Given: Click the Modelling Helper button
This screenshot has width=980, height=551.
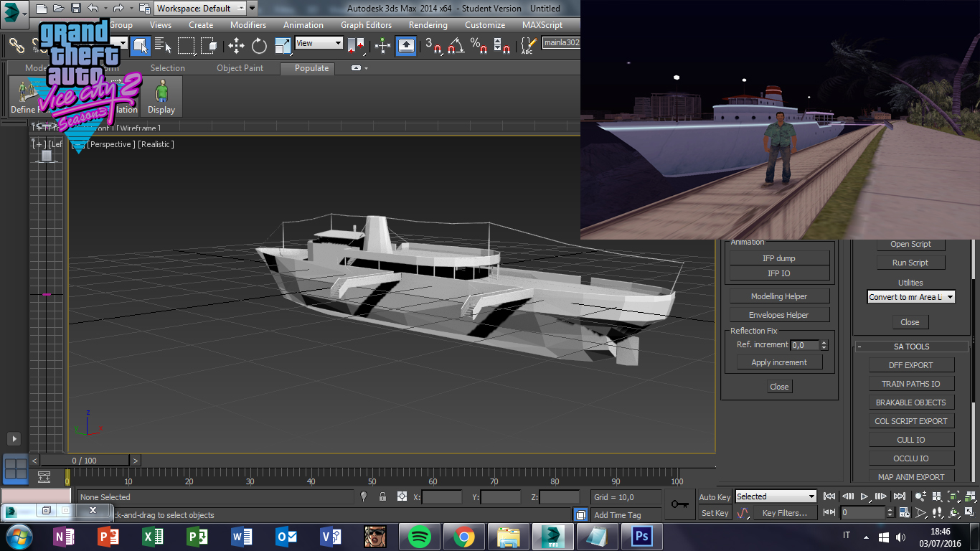Looking at the screenshot, I should pos(779,296).
